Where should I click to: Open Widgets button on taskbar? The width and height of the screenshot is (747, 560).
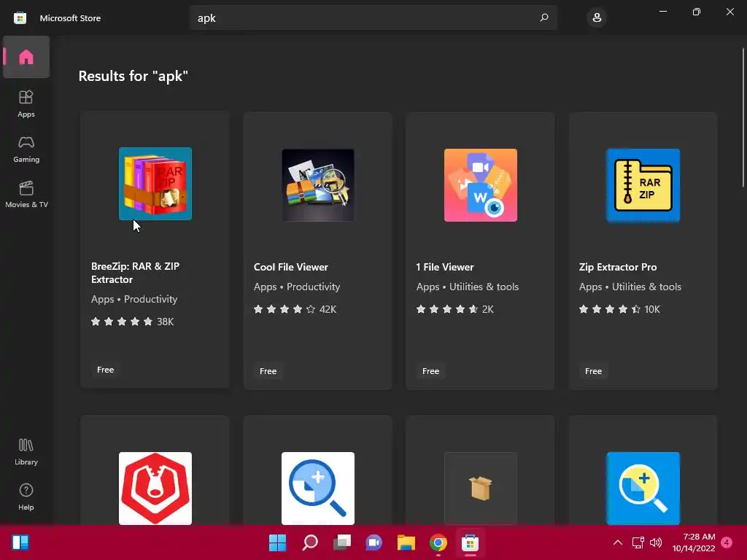coord(20,542)
